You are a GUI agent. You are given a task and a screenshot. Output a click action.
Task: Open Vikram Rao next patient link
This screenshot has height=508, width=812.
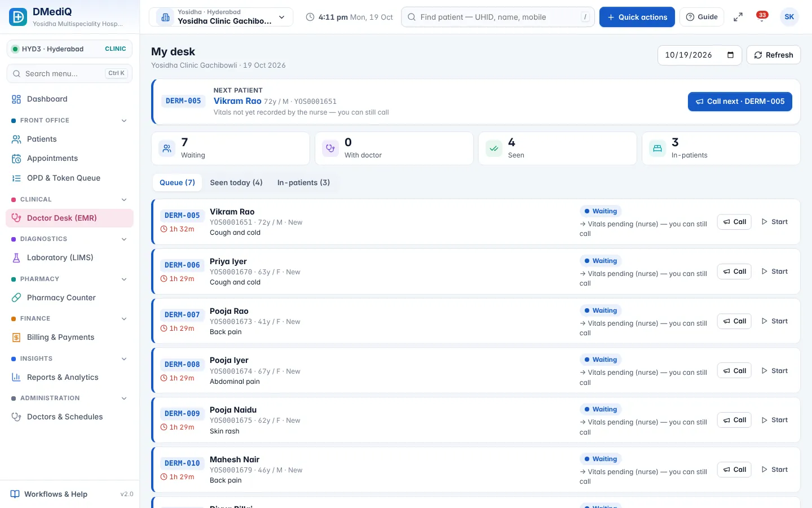237,101
